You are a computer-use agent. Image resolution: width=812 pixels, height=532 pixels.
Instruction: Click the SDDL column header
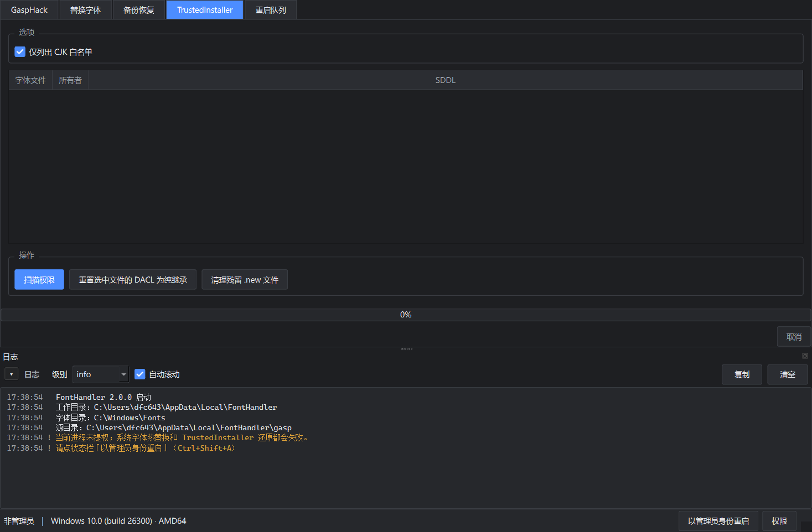[x=446, y=80]
